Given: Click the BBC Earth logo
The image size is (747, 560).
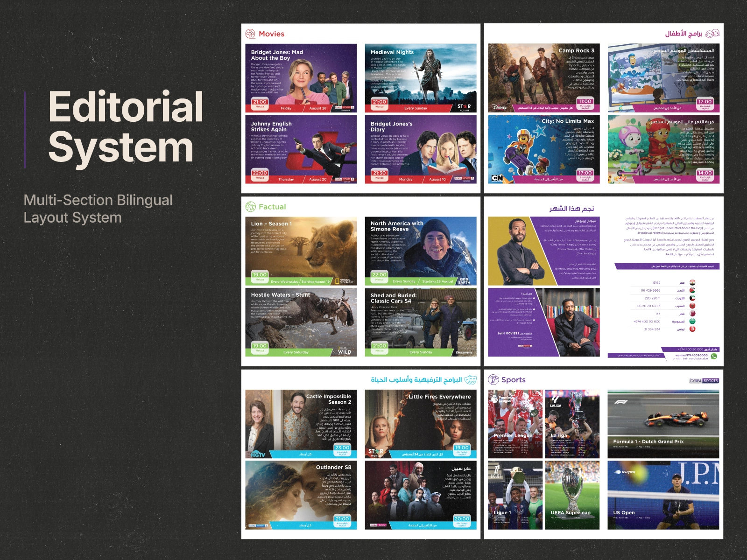Looking at the screenshot, I should pyautogui.click(x=464, y=280).
